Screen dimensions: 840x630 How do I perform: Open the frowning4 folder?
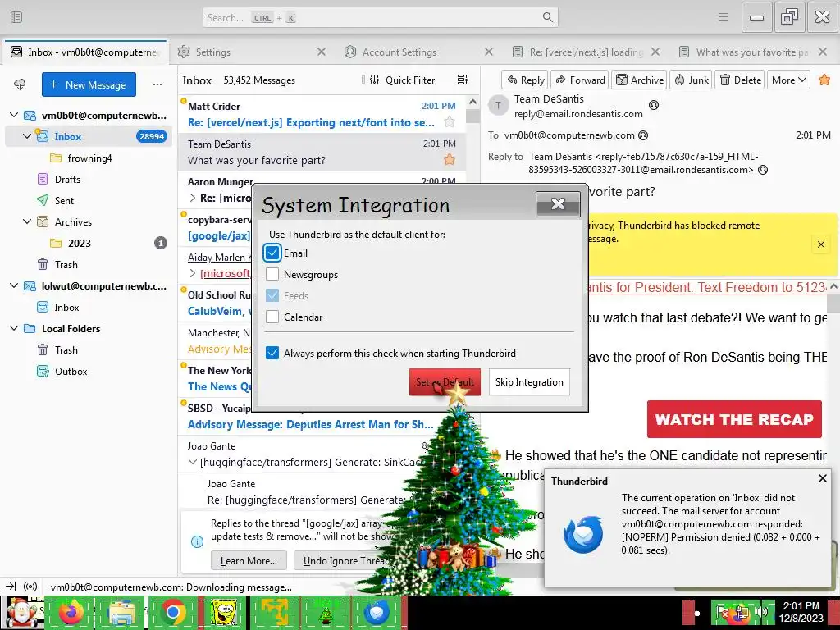[89, 158]
